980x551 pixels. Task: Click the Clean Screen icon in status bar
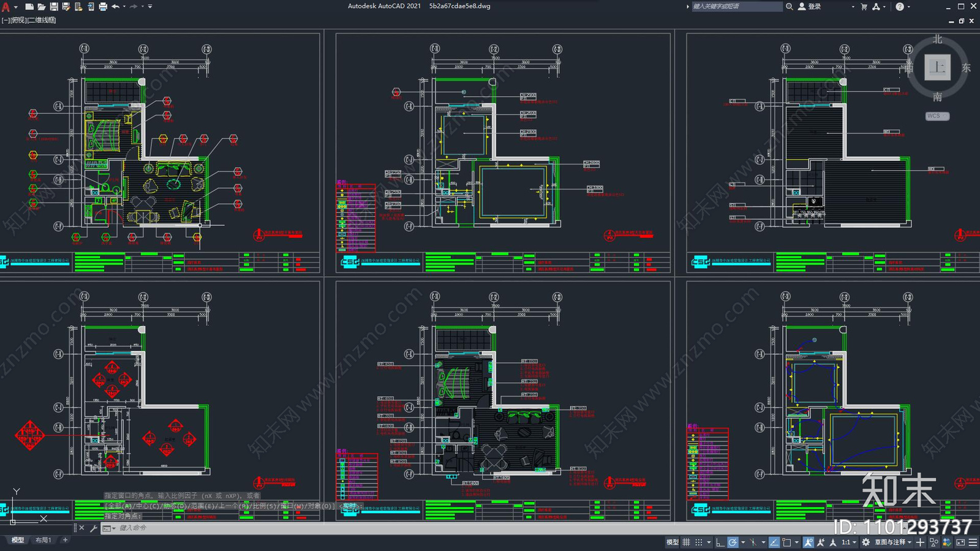coord(960,542)
